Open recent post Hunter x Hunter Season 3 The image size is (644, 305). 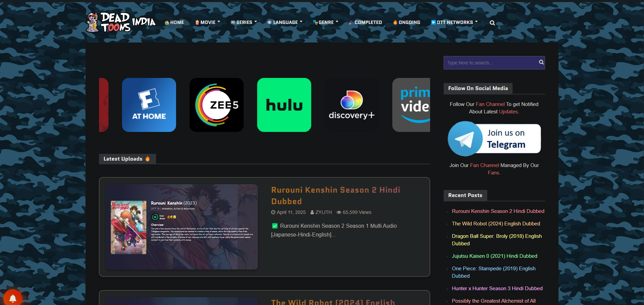pyautogui.click(x=497, y=288)
